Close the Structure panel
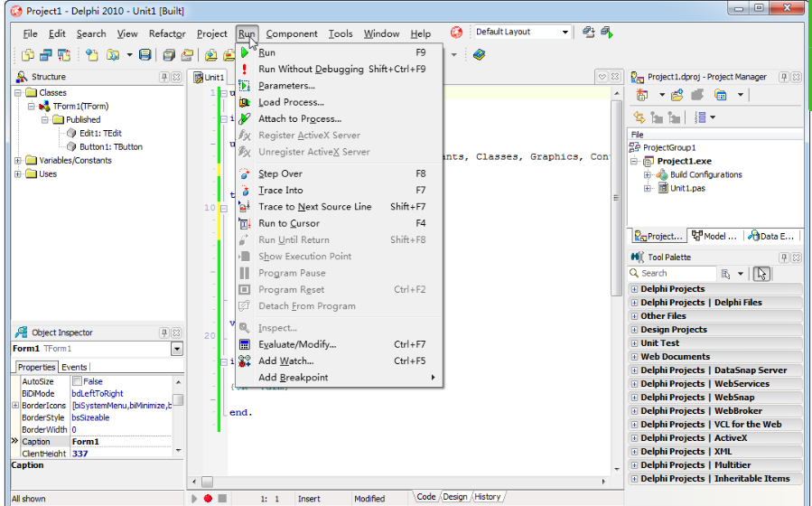812x506 pixels. pos(176,77)
